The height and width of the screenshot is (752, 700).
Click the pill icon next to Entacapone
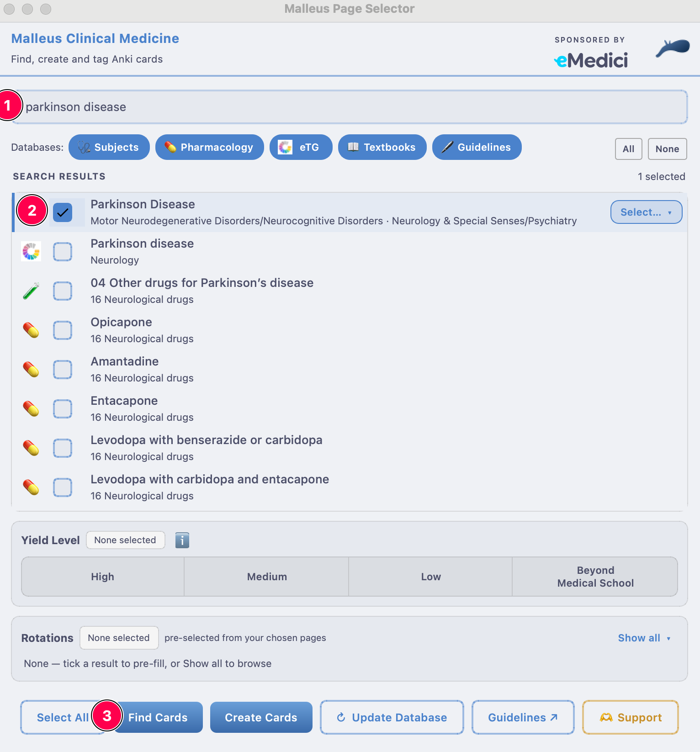31,408
